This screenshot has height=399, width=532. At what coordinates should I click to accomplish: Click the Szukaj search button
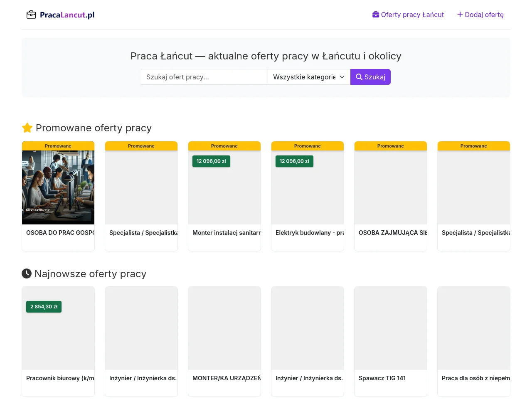pos(370,77)
